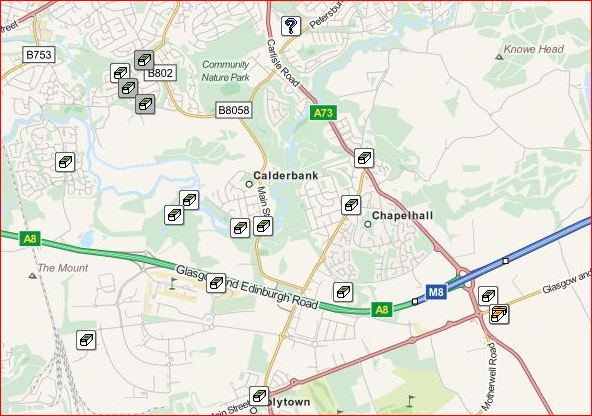Click the blue question mark mystery cache icon
592x416 pixels.
291,26
